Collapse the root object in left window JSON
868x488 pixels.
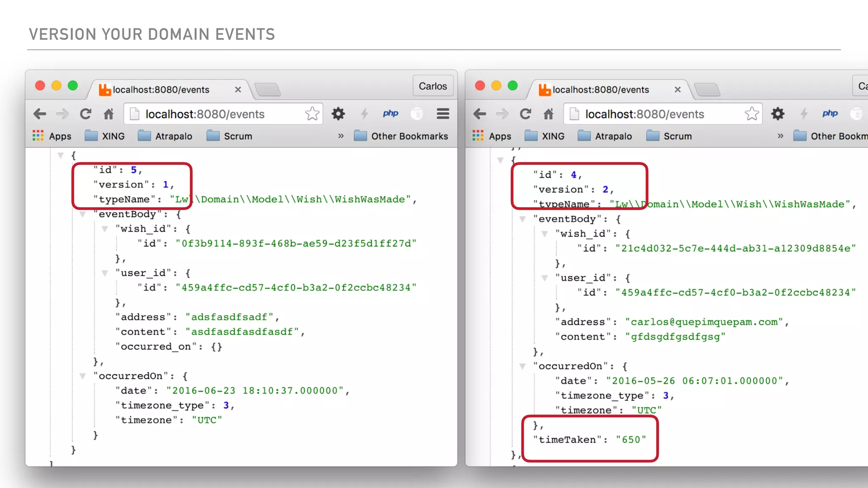tap(61, 155)
